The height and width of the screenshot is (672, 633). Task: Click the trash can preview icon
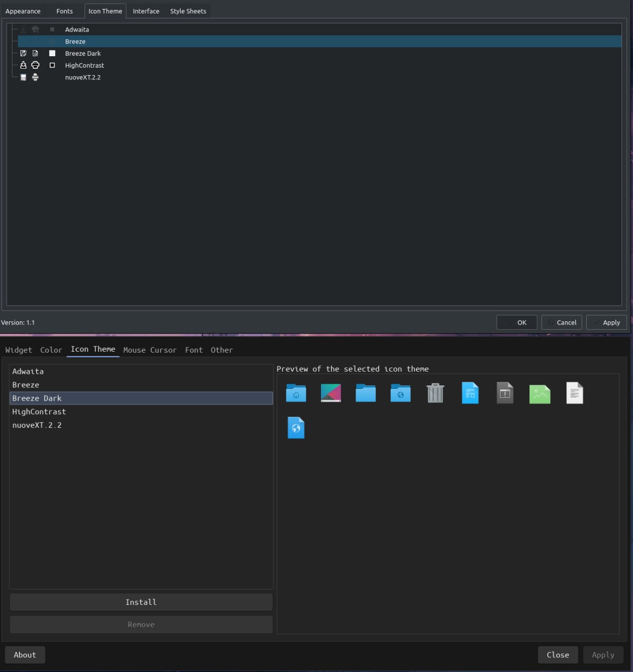click(x=435, y=393)
